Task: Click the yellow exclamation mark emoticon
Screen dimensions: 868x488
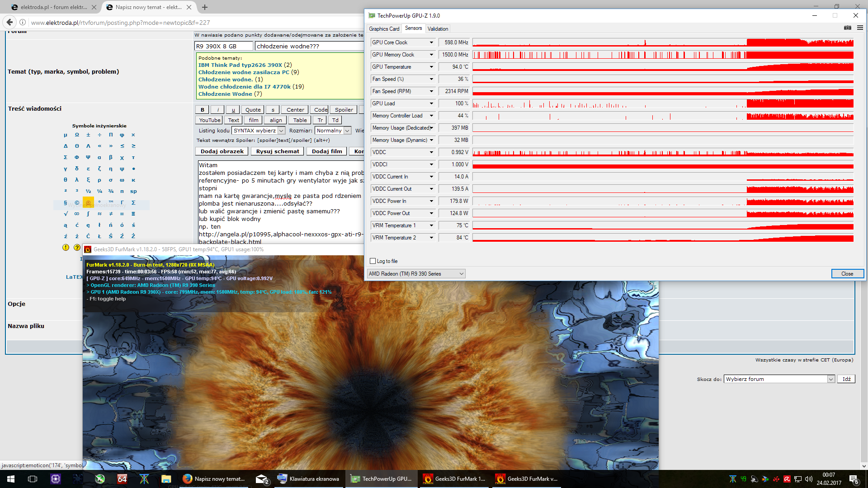Action: [x=66, y=248]
